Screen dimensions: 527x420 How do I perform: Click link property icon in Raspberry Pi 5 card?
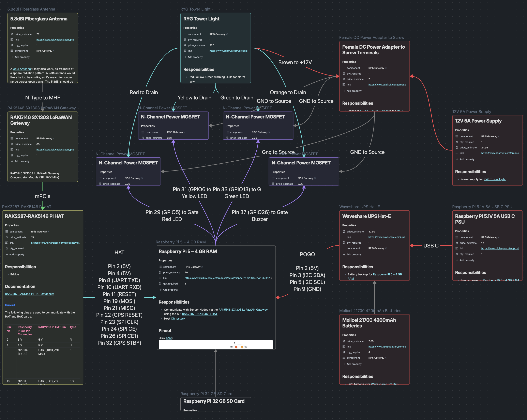tap(160, 278)
